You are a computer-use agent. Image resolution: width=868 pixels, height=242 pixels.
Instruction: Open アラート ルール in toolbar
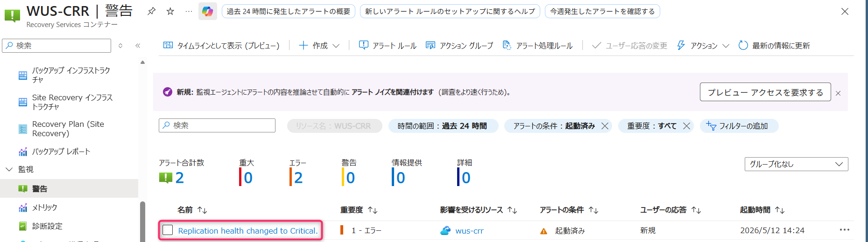click(x=388, y=46)
